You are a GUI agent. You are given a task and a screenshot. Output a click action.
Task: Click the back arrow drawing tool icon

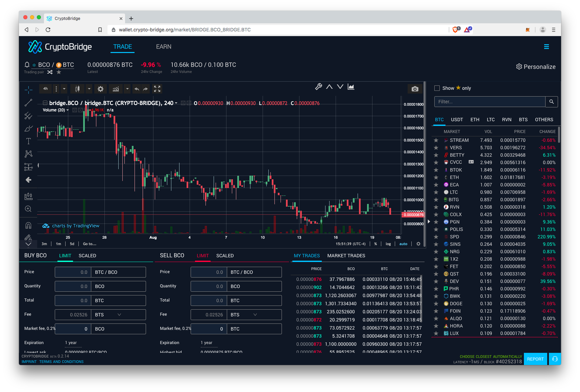pyautogui.click(x=28, y=180)
